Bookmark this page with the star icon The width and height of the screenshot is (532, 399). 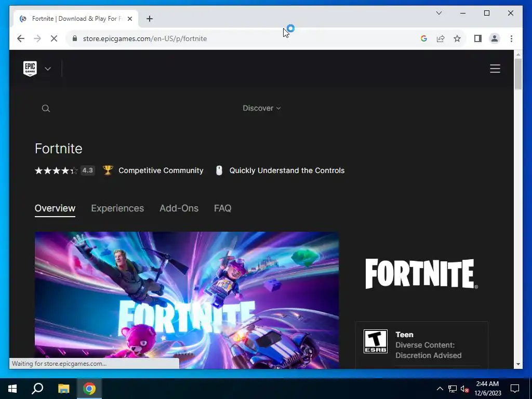click(457, 38)
